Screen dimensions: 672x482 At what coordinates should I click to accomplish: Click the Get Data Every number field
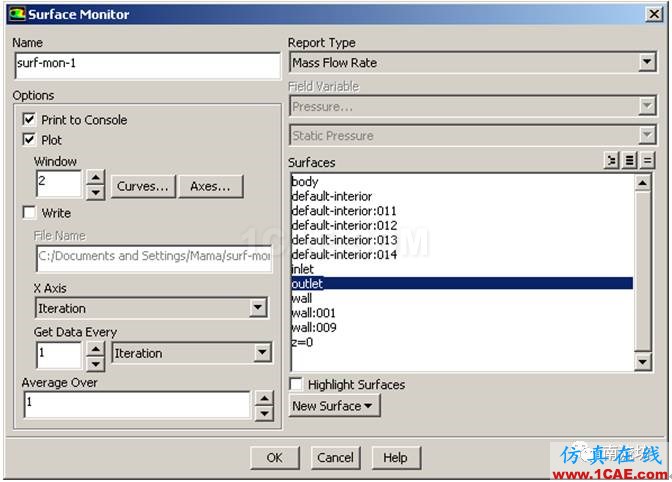pyautogui.click(x=59, y=356)
